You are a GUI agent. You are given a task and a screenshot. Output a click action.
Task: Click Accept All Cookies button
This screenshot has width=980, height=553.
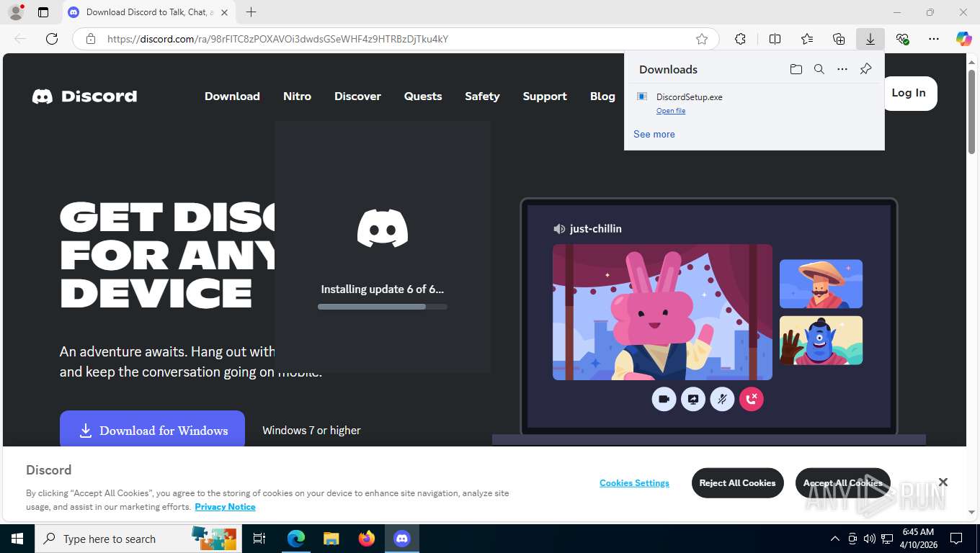pyautogui.click(x=842, y=483)
